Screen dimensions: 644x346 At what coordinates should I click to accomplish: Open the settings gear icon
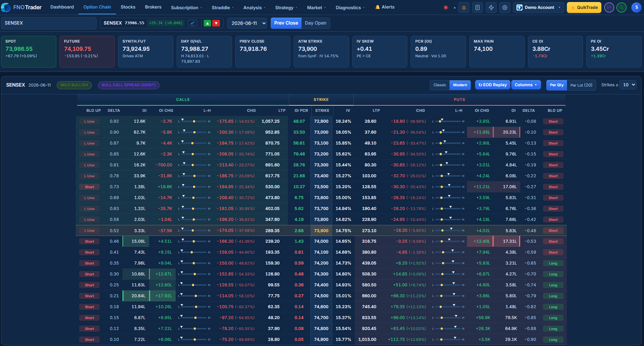[505, 7]
